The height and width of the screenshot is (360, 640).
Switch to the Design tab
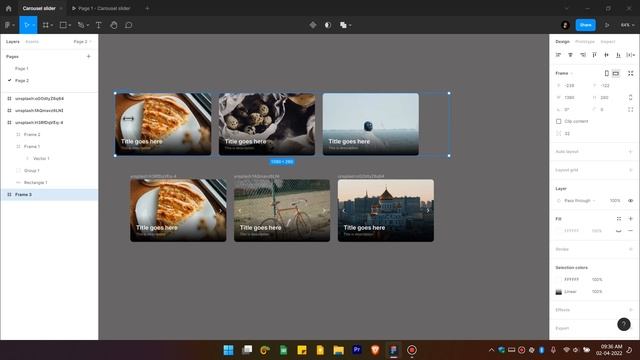[562, 42]
